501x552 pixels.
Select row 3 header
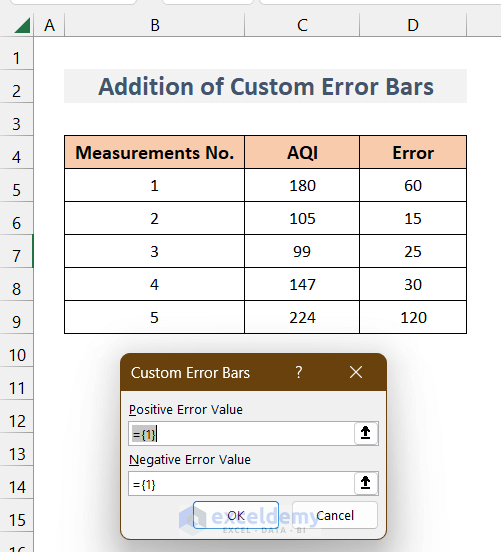17,119
